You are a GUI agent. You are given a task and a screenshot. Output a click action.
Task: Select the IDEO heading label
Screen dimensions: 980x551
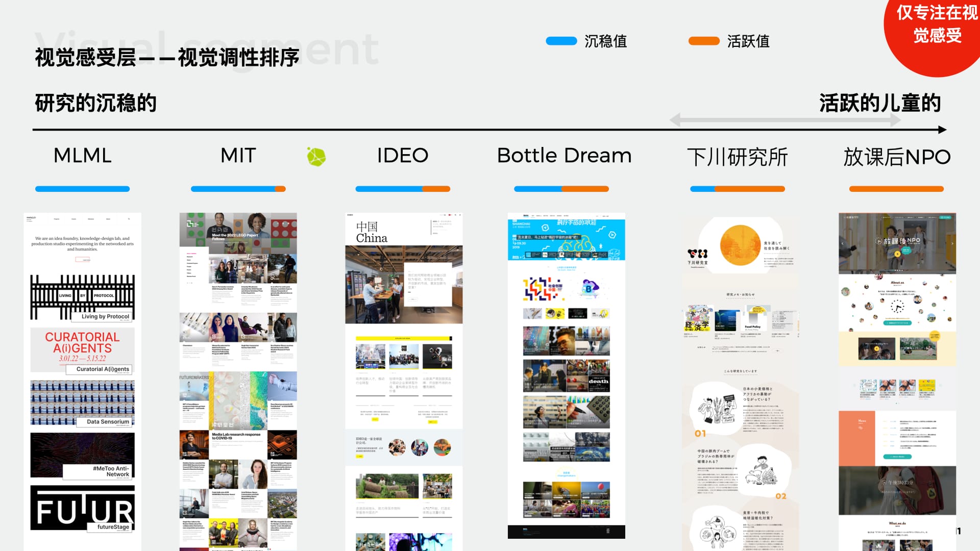click(402, 156)
